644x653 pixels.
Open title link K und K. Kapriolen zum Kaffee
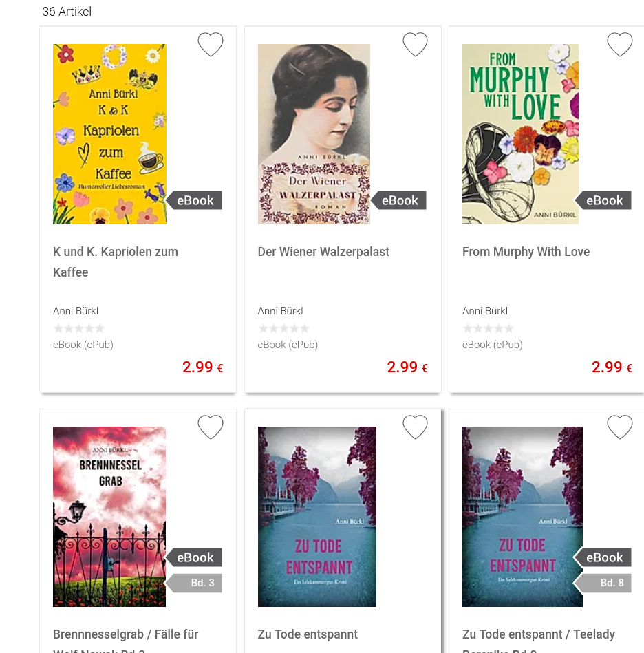pos(116,262)
